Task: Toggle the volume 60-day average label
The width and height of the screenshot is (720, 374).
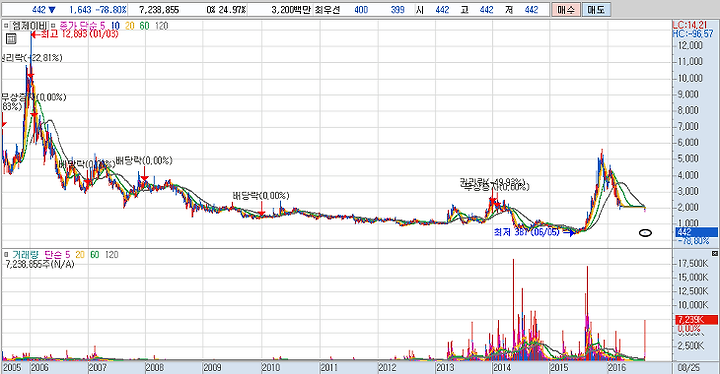Action: coord(95,255)
